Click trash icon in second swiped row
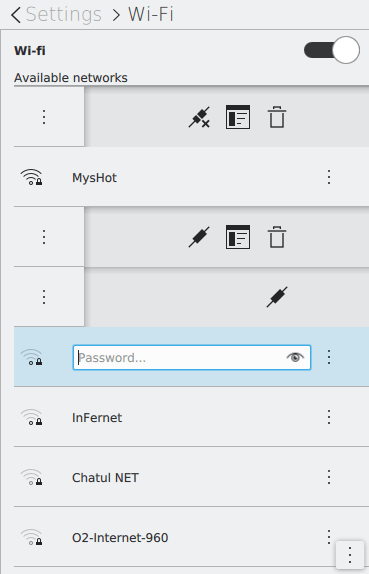369x574 pixels. [277, 237]
